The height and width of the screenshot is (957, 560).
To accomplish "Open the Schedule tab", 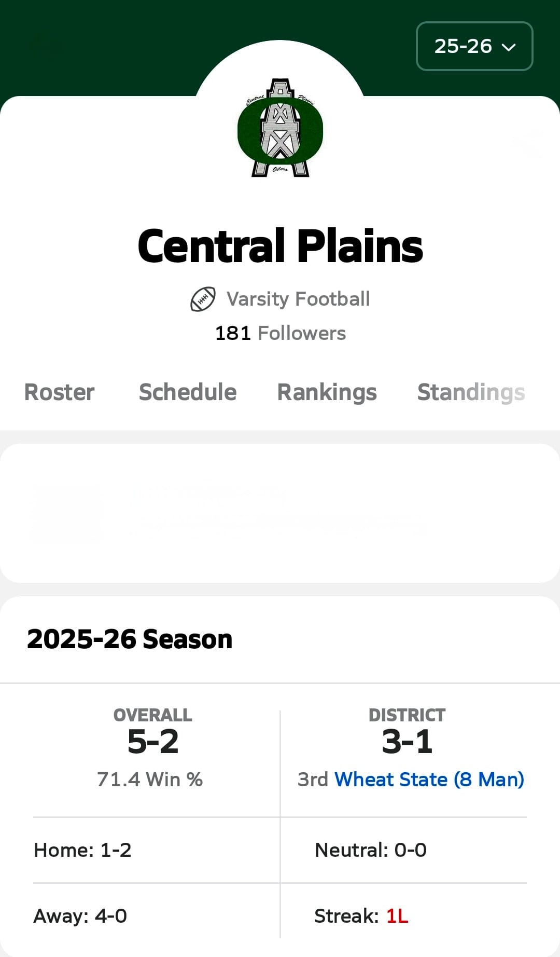I will click(x=188, y=392).
